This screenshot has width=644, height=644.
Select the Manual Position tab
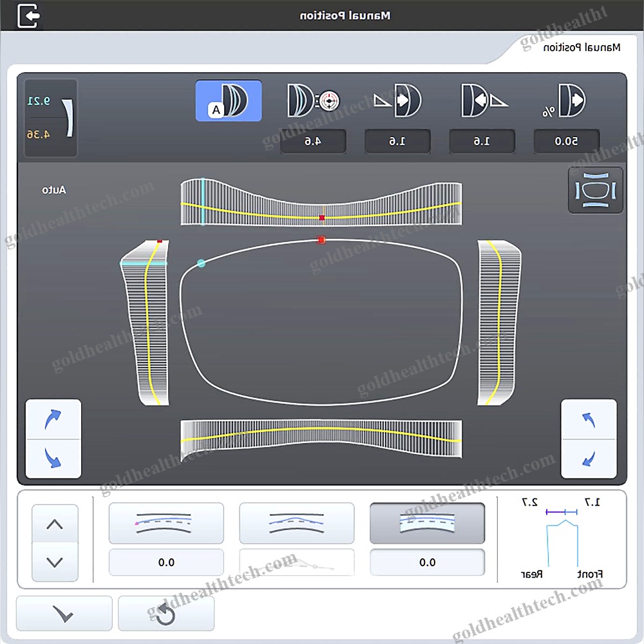(x=581, y=48)
